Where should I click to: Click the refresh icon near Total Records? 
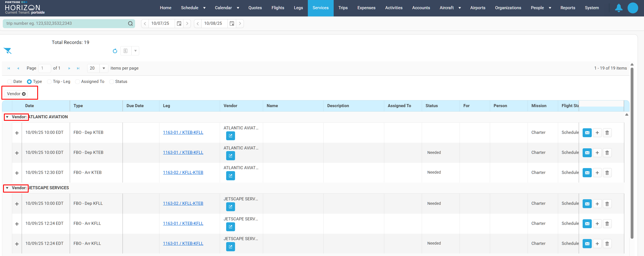pyautogui.click(x=115, y=51)
